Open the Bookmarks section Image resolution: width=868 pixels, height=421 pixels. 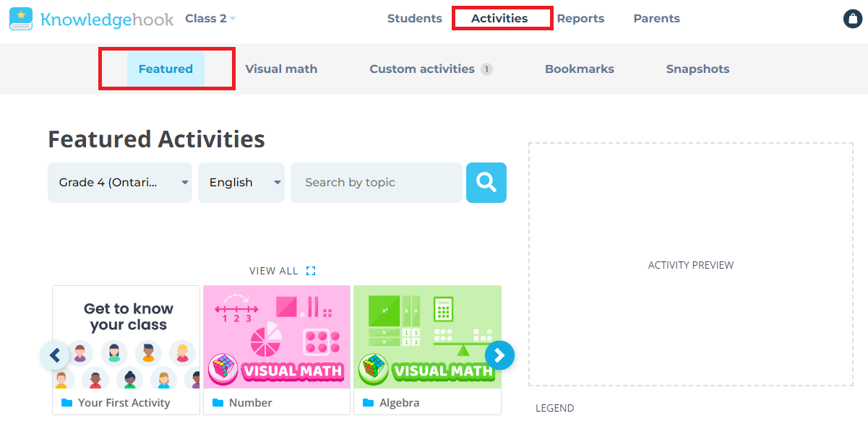pos(579,69)
